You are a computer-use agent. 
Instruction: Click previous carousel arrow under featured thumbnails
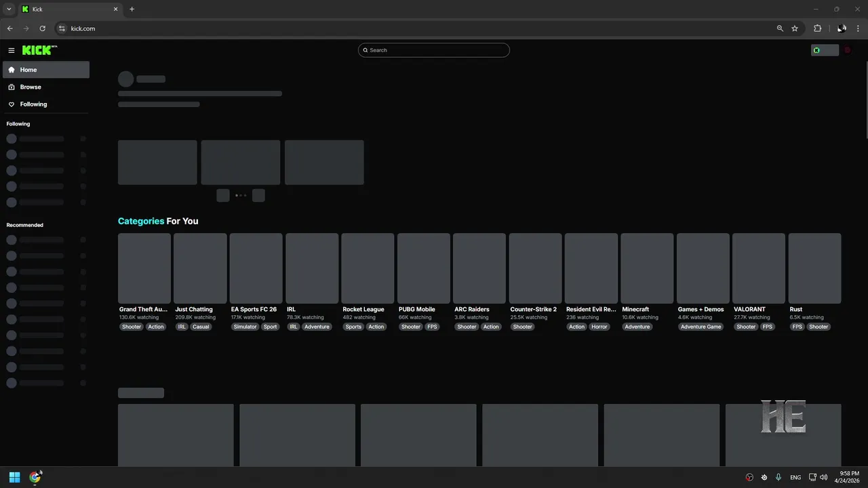(223, 195)
